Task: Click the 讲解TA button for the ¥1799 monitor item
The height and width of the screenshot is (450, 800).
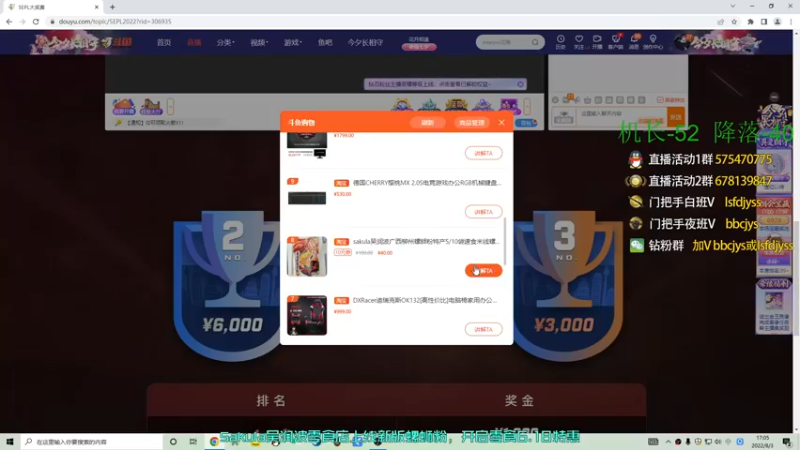Action: point(483,153)
